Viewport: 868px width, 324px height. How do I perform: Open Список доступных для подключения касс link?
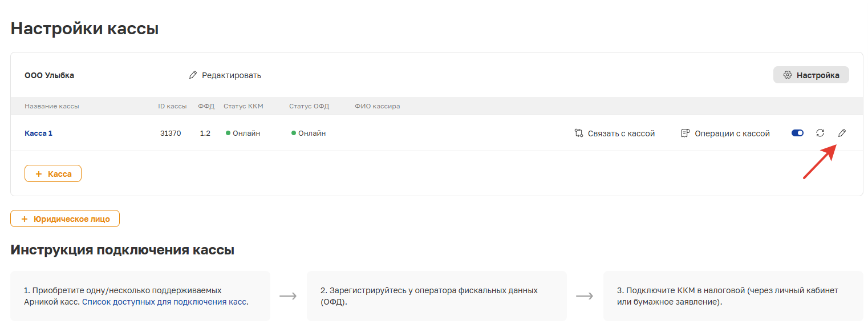click(x=164, y=302)
